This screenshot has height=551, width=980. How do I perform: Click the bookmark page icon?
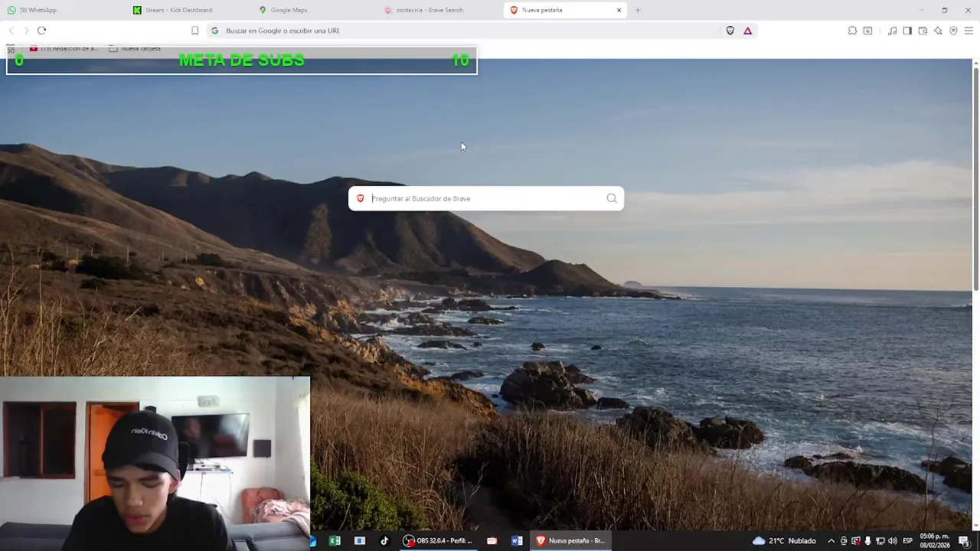click(194, 31)
